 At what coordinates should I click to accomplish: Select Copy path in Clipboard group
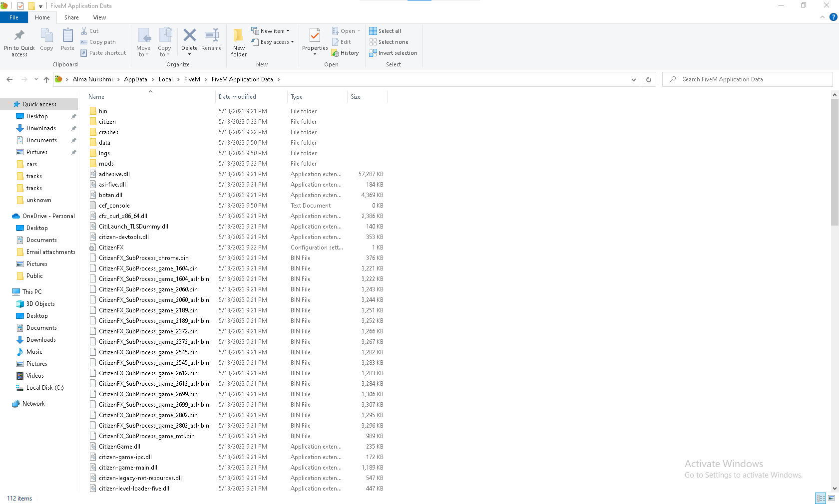click(x=98, y=42)
